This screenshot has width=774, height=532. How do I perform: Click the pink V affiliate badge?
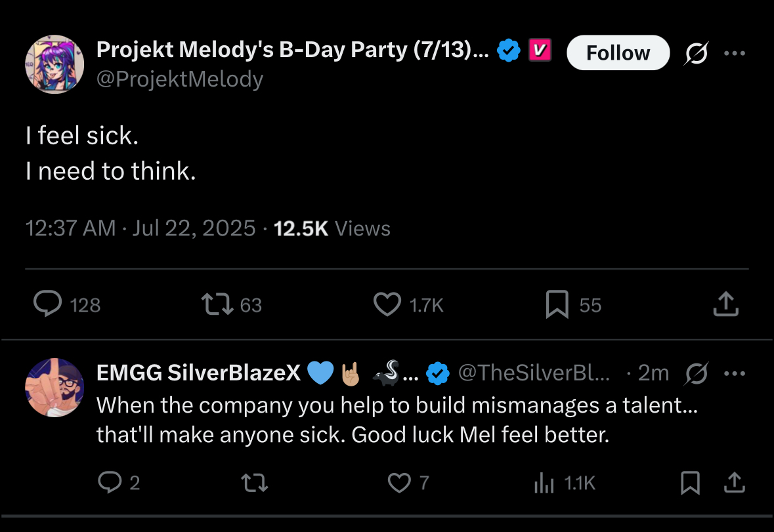tap(540, 50)
